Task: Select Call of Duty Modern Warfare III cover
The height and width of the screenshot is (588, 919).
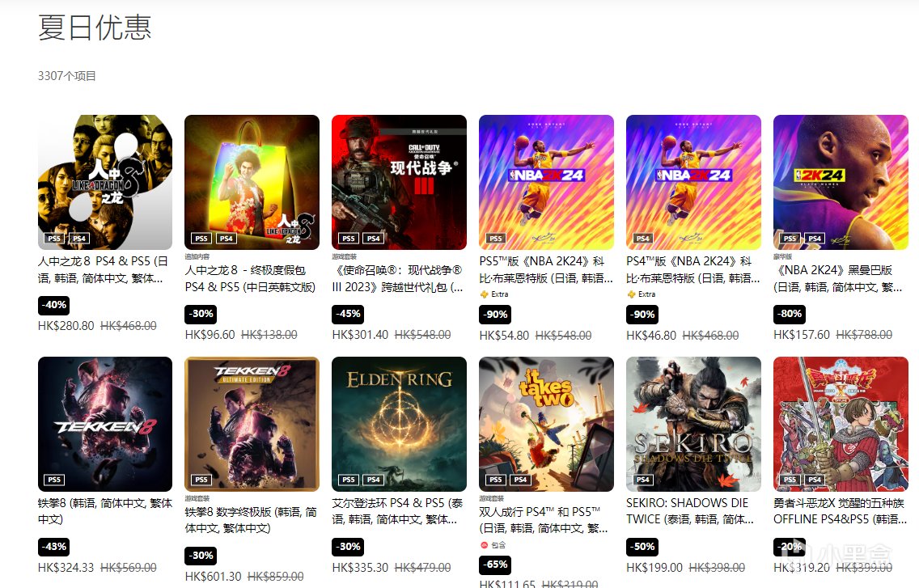Action: click(399, 182)
